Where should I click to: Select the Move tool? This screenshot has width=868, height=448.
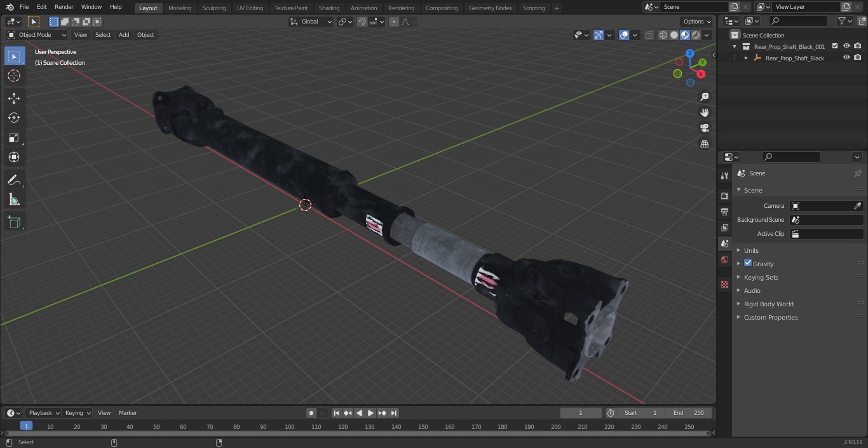(x=14, y=98)
